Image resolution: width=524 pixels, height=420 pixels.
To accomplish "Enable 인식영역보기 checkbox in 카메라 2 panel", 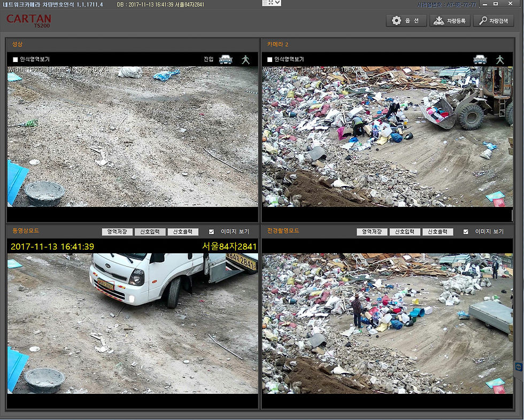I will (269, 59).
